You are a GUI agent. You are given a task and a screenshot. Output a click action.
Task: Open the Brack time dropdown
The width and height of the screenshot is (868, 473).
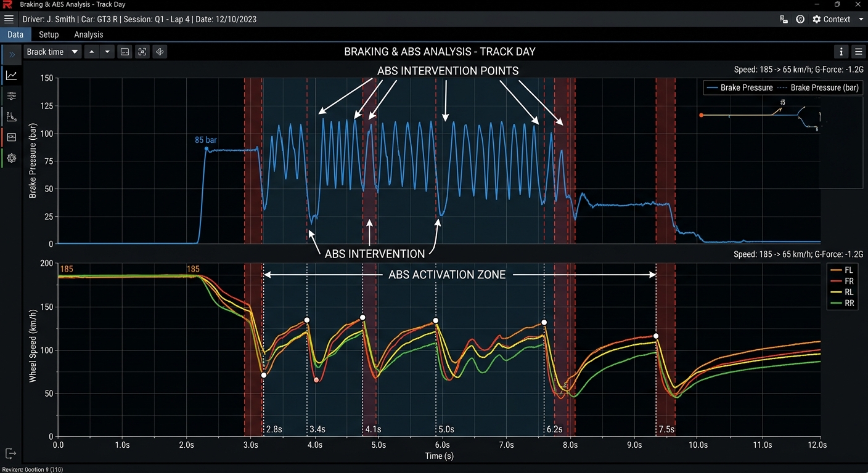[x=53, y=52]
